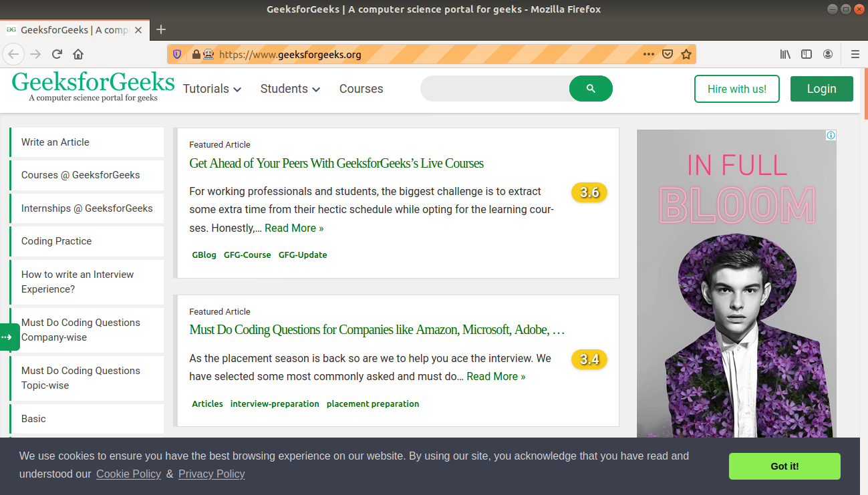Open the page actions three-dot menu
The image size is (868, 495).
[649, 54]
